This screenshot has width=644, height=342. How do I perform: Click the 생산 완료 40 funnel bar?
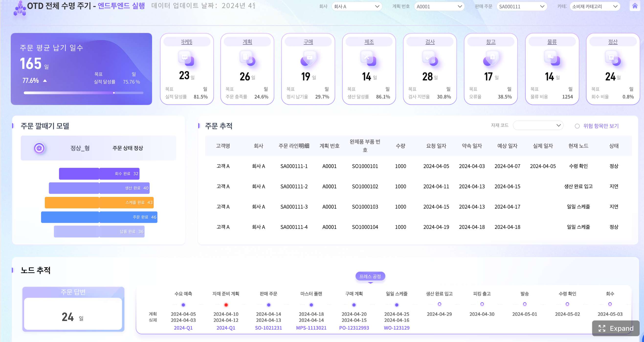pyautogui.click(x=99, y=188)
